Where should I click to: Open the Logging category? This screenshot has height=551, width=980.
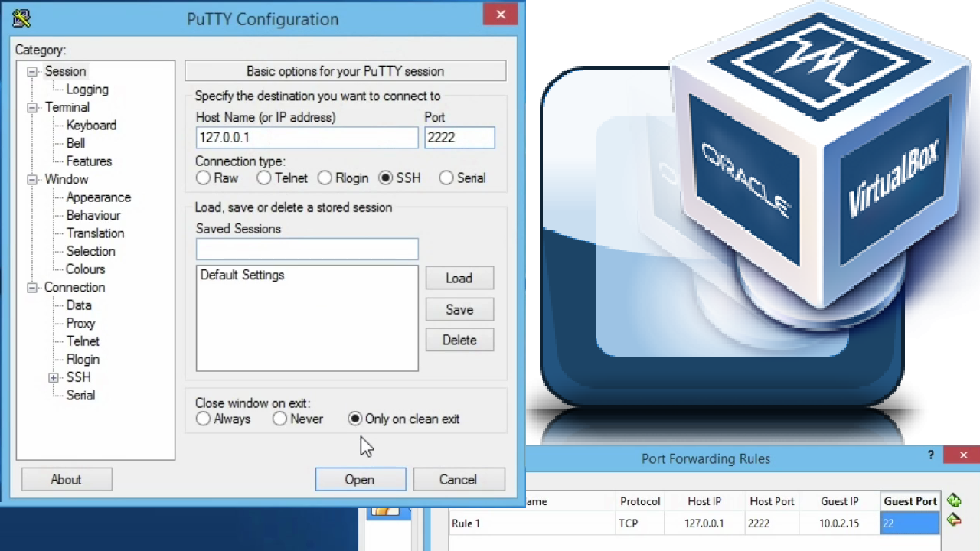87,90
